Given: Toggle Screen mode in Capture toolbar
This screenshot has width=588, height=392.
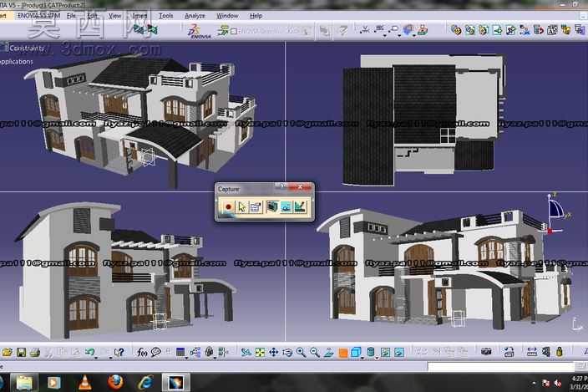Looking at the screenshot, I should click(x=272, y=206).
